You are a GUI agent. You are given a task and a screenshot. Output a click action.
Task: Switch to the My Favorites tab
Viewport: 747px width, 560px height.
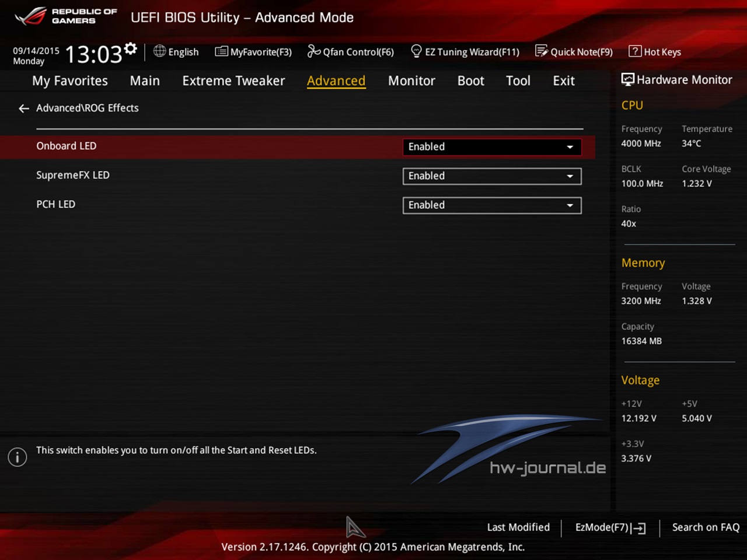click(70, 81)
